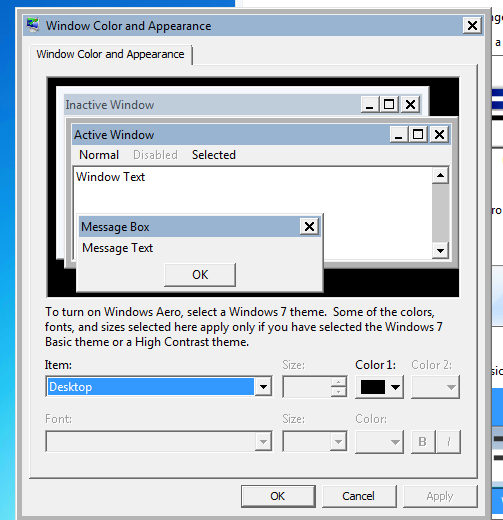Image resolution: width=503 pixels, height=520 pixels.
Task: Click the preview scrollbar track
Action: 440,213
